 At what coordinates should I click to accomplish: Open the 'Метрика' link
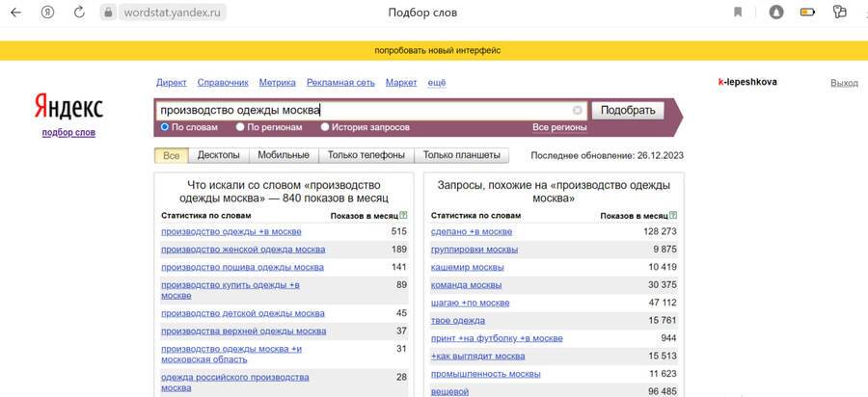(x=278, y=83)
